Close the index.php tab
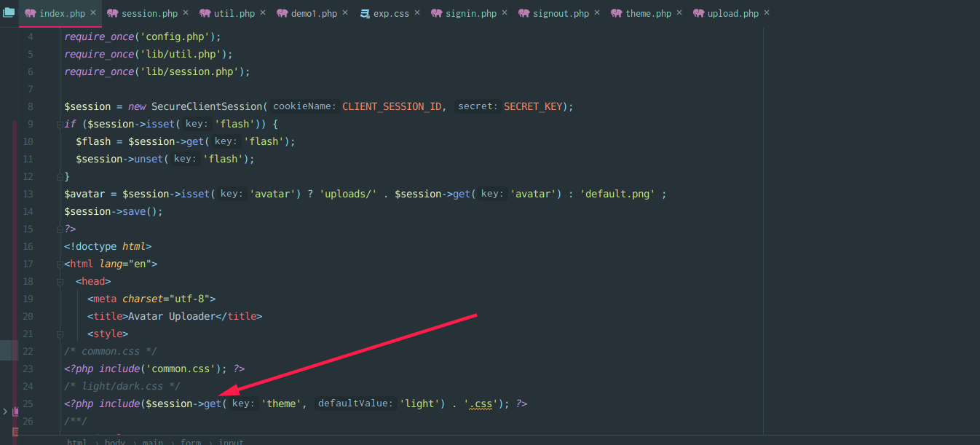 [x=93, y=13]
